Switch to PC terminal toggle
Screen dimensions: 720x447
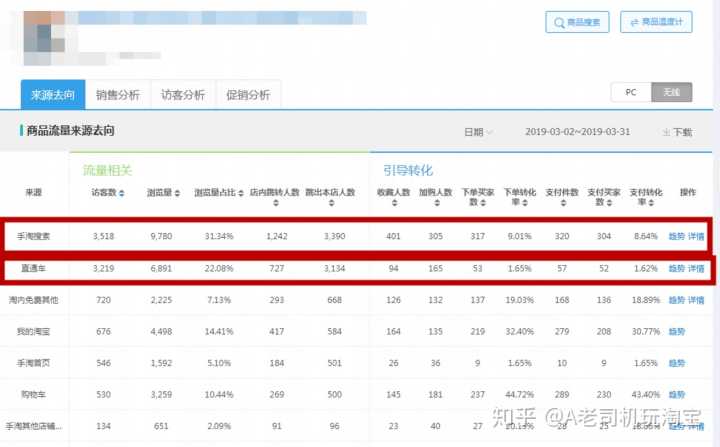click(631, 92)
